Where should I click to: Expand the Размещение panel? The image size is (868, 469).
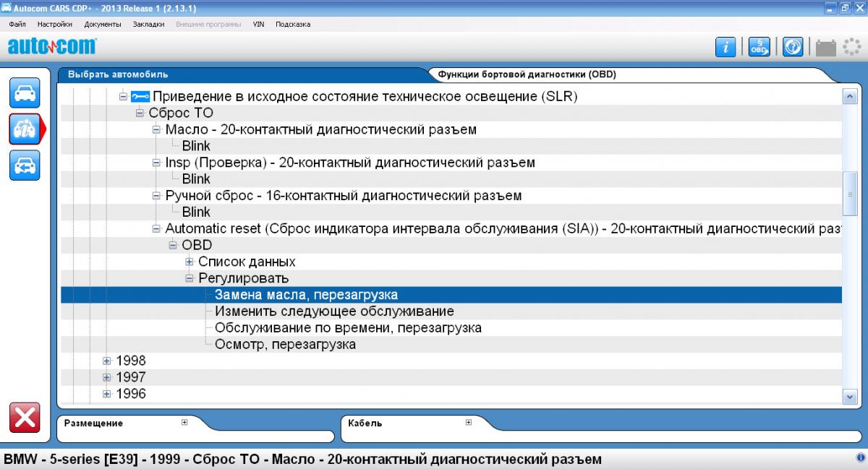pos(184,423)
